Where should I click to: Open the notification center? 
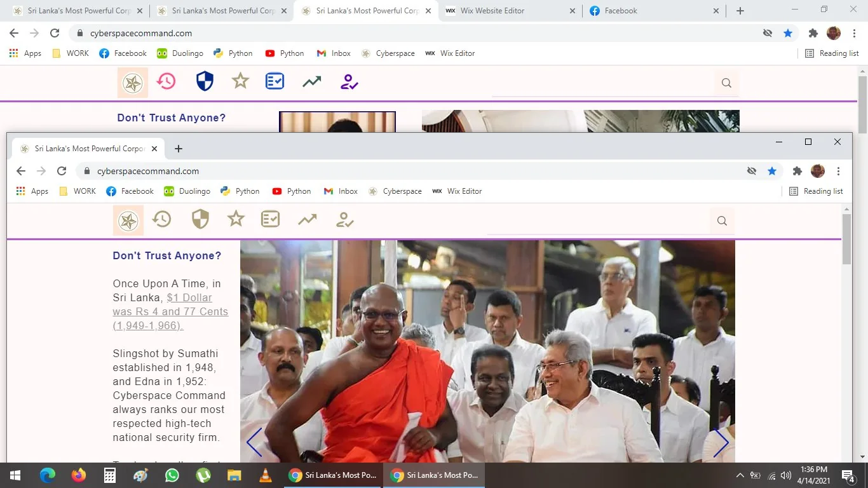pyautogui.click(x=848, y=475)
